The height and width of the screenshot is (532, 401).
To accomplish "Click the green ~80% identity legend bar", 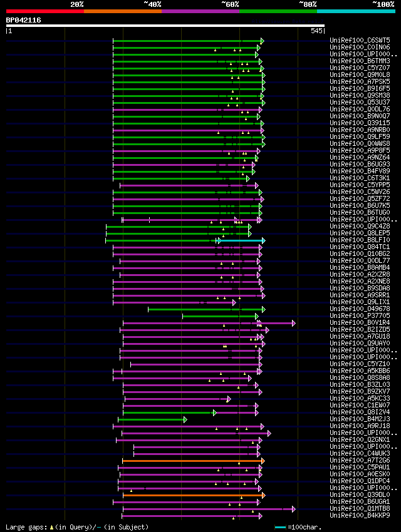I will point(278,11).
